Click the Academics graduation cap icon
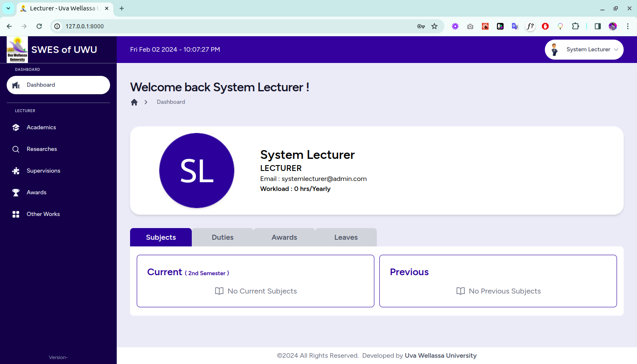Viewport: 637px width, 364px height. [16, 128]
